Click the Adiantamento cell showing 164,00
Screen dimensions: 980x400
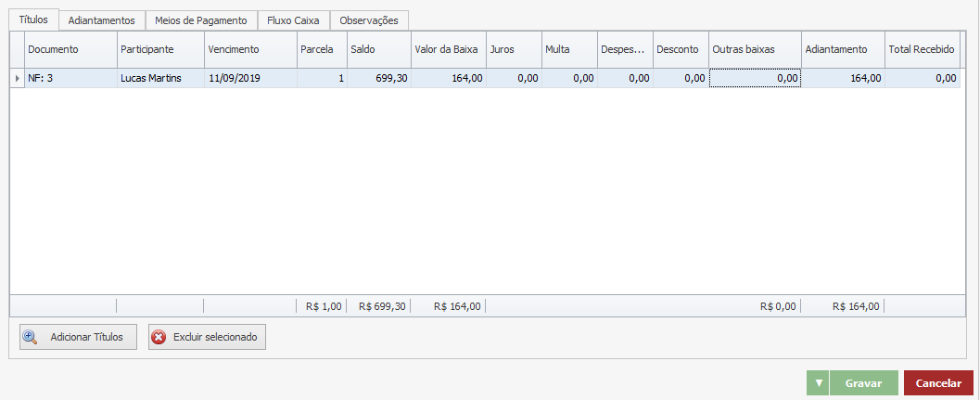tap(842, 79)
